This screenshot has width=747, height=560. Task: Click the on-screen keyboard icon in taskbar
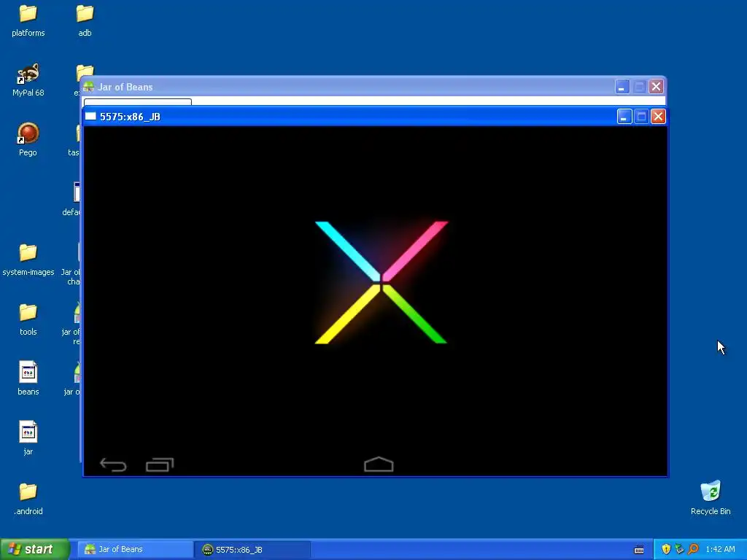(x=639, y=550)
